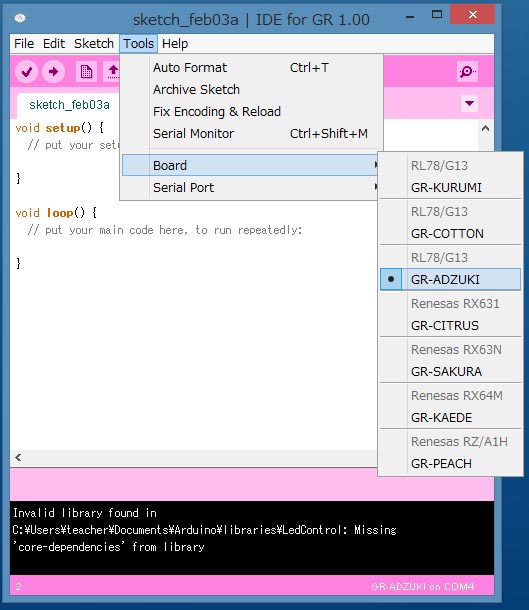Choose the GR-PEACH board option

[x=450, y=463]
